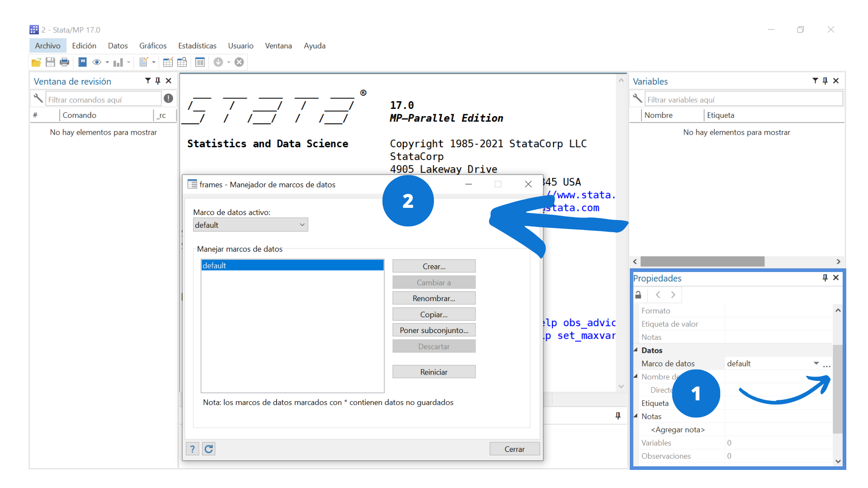Open the Archivo menu

(47, 46)
